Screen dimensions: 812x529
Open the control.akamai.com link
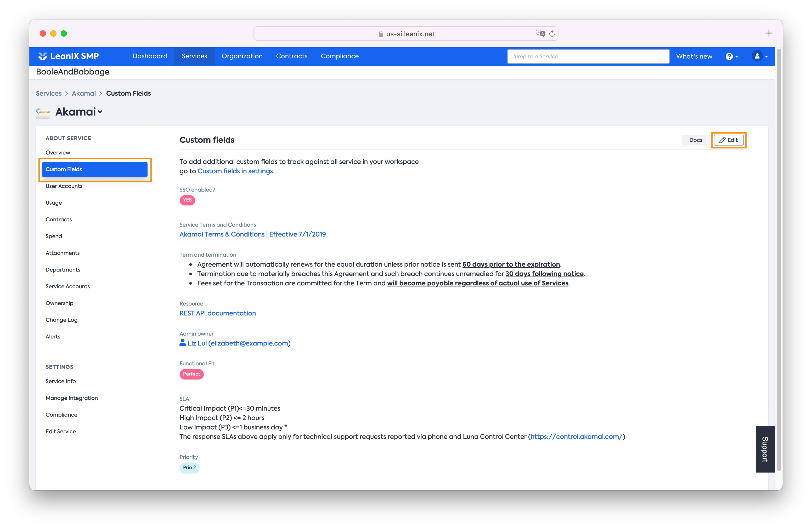[577, 437]
